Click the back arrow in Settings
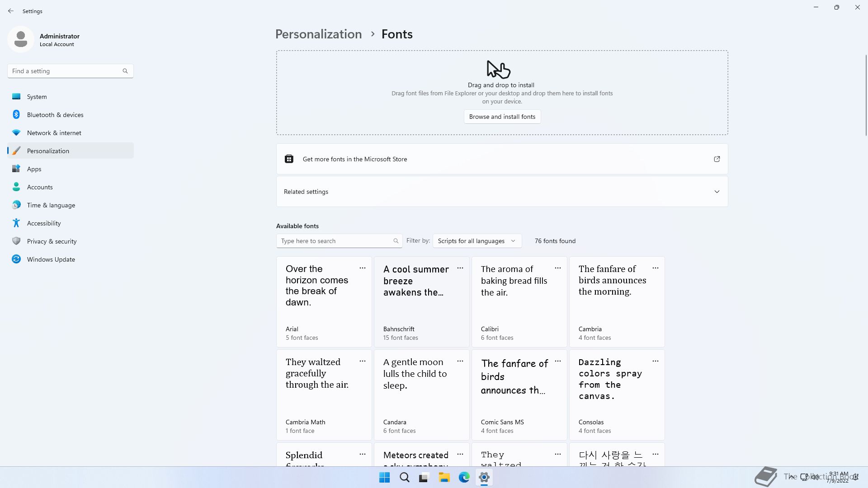Image resolution: width=868 pixels, height=488 pixels. tap(11, 11)
